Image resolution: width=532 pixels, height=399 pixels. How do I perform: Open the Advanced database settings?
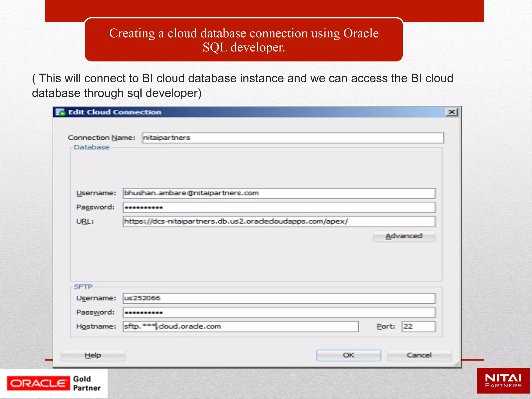tap(404, 236)
